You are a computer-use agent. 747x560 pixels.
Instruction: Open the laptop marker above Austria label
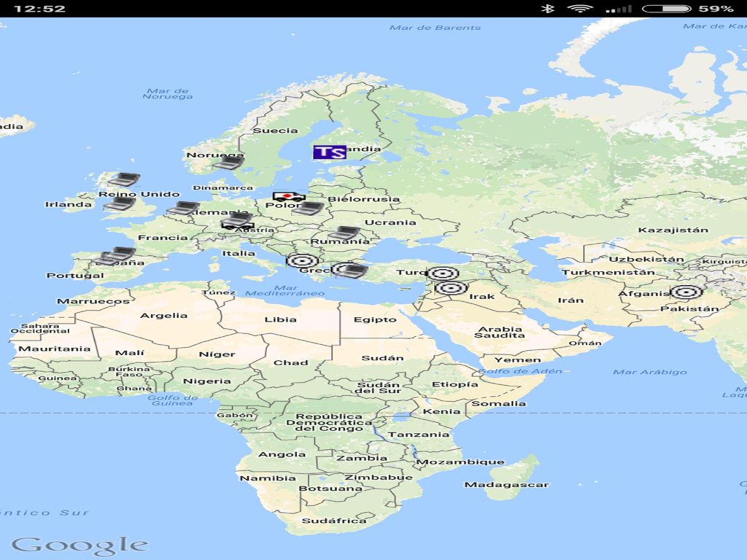tap(237, 220)
